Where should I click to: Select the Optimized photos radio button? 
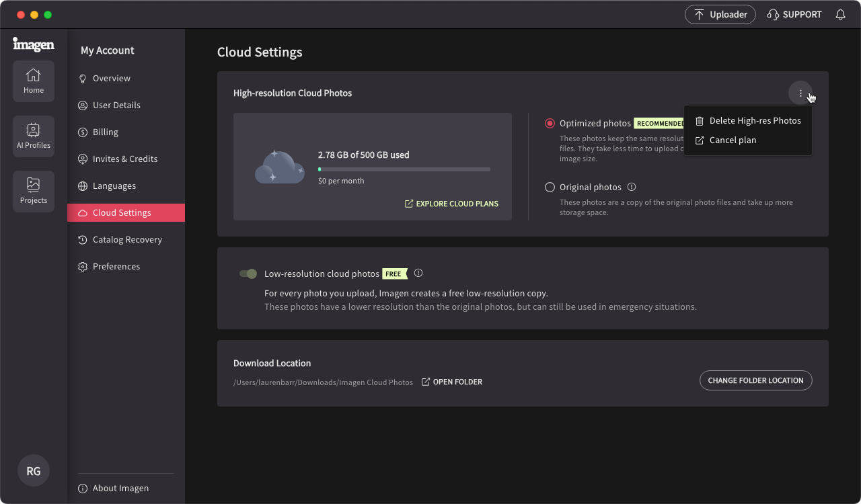click(x=550, y=123)
